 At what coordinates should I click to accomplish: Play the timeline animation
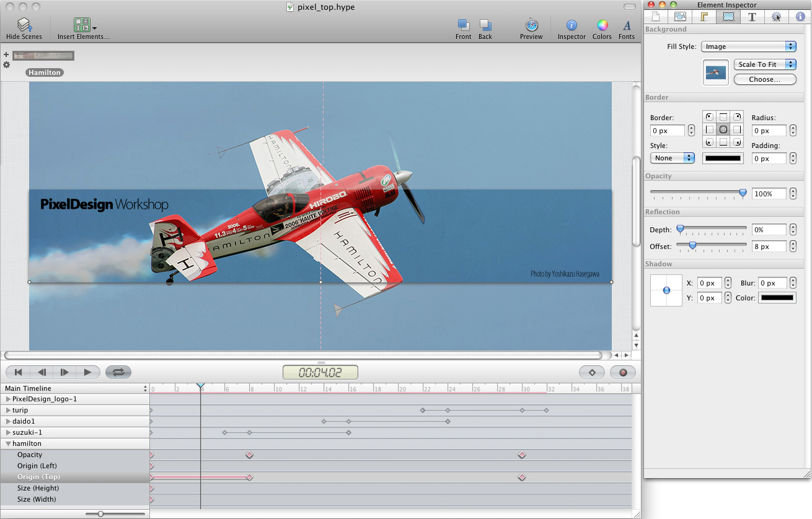87,372
